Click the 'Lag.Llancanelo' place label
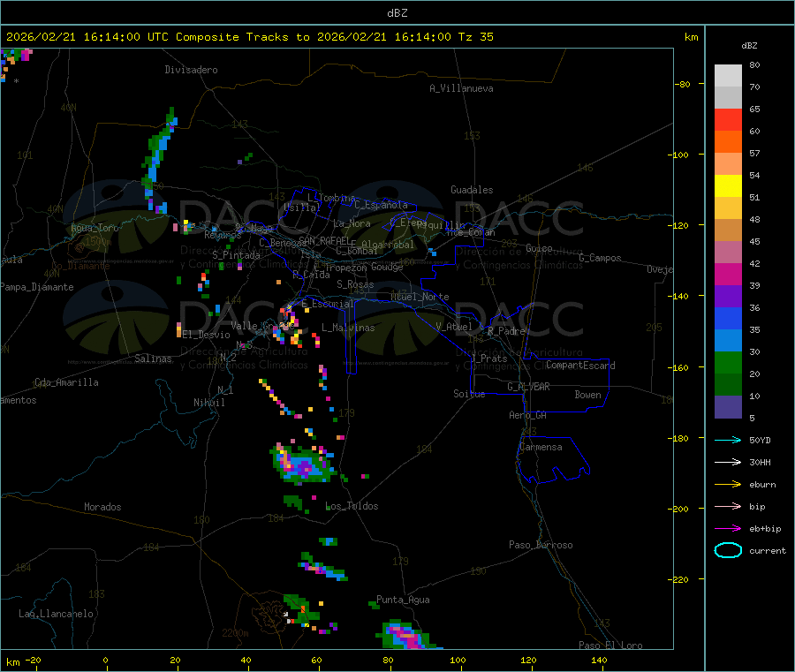Image resolution: width=795 pixels, height=672 pixels. point(56,614)
